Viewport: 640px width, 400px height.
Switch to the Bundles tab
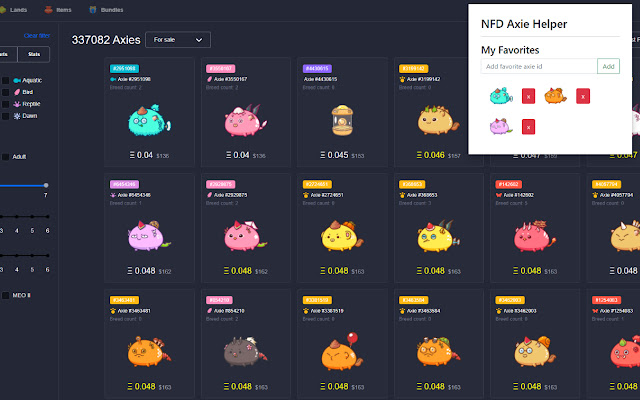[x=106, y=10]
